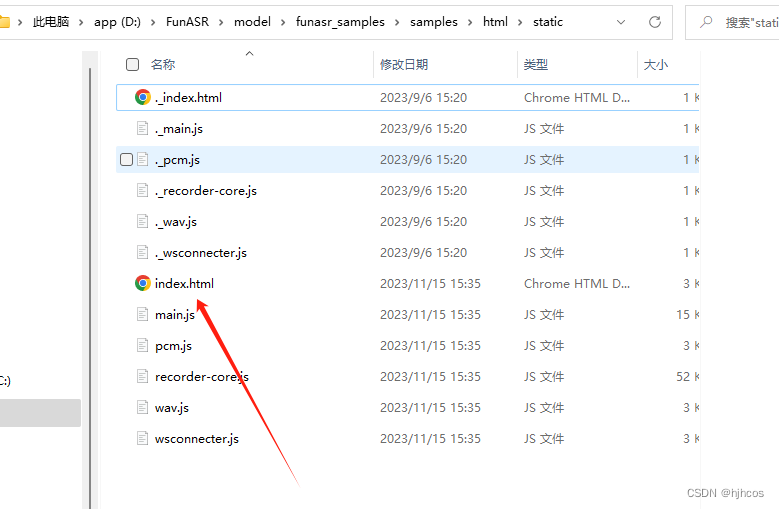Open the address bar history dropdown
Viewport: 779px width, 509px height.
click(x=621, y=22)
